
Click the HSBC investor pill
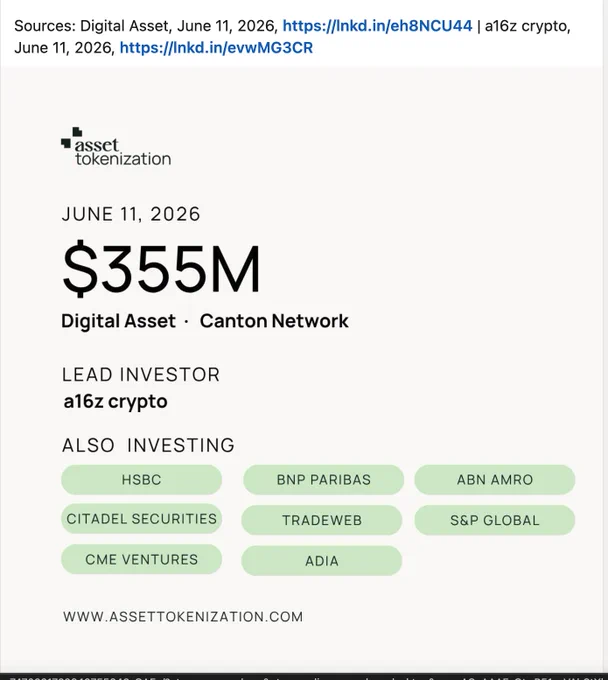click(141, 480)
